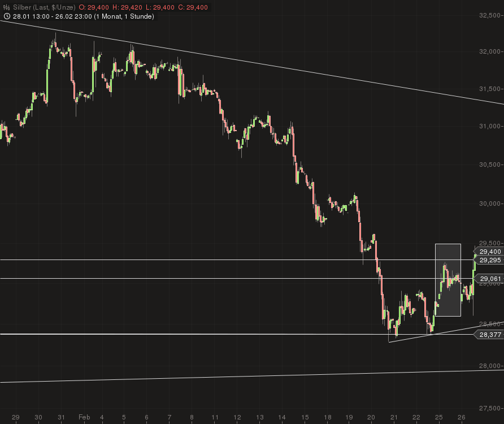The image size is (504, 424).
Task: Select the 29,061 horizontal line price label
Action: click(x=489, y=279)
